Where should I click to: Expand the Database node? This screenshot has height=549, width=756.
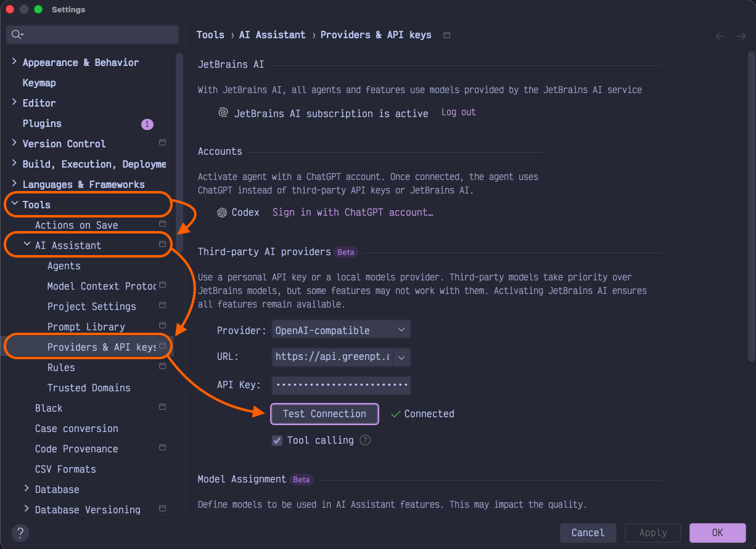pyautogui.click(x=27, y=489)
